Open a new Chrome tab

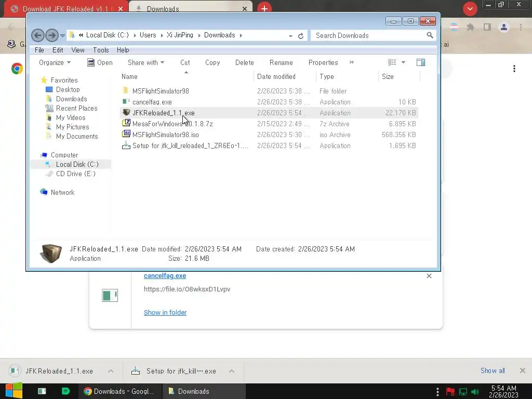click(x=264, y=8)
